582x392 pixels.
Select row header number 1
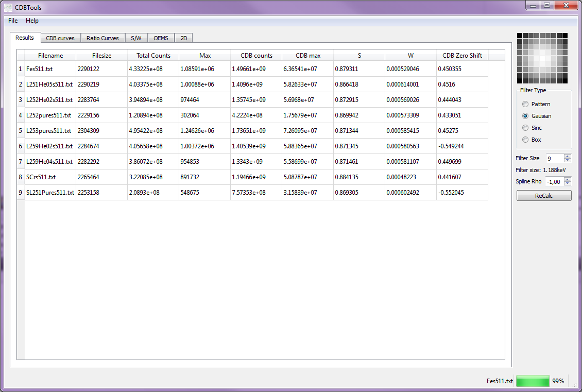click(21, 69)
